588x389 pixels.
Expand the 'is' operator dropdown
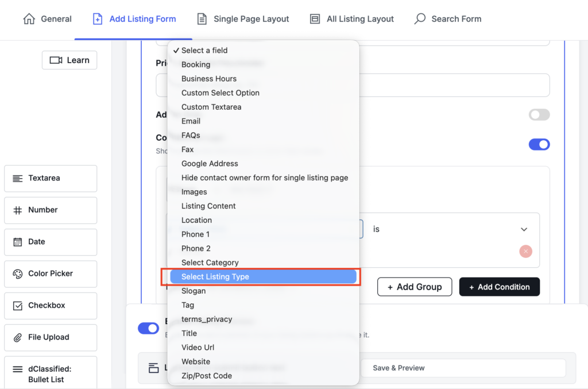coord(523,229)
